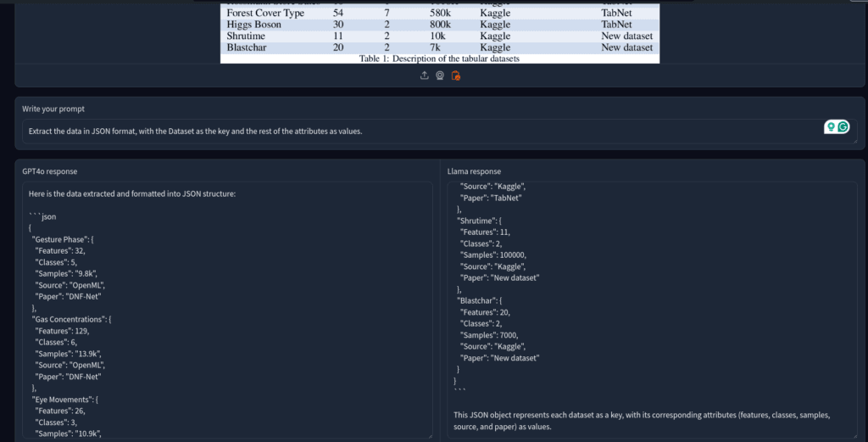Click the webcam capture icon
This screenshot has width=868, height=442.
440,76
